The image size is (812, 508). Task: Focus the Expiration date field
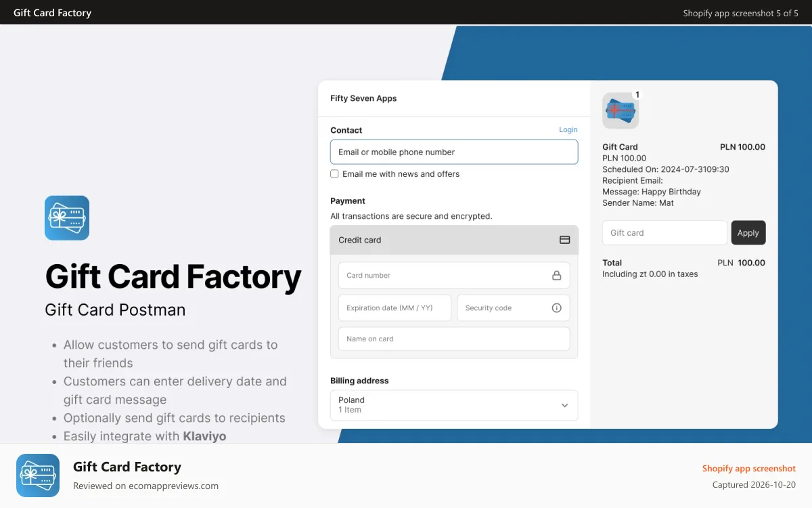[394, 308]
